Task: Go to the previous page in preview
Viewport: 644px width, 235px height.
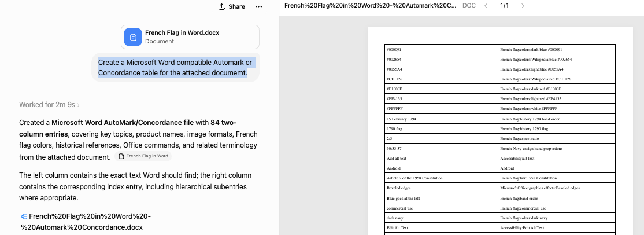Action: 486,6
